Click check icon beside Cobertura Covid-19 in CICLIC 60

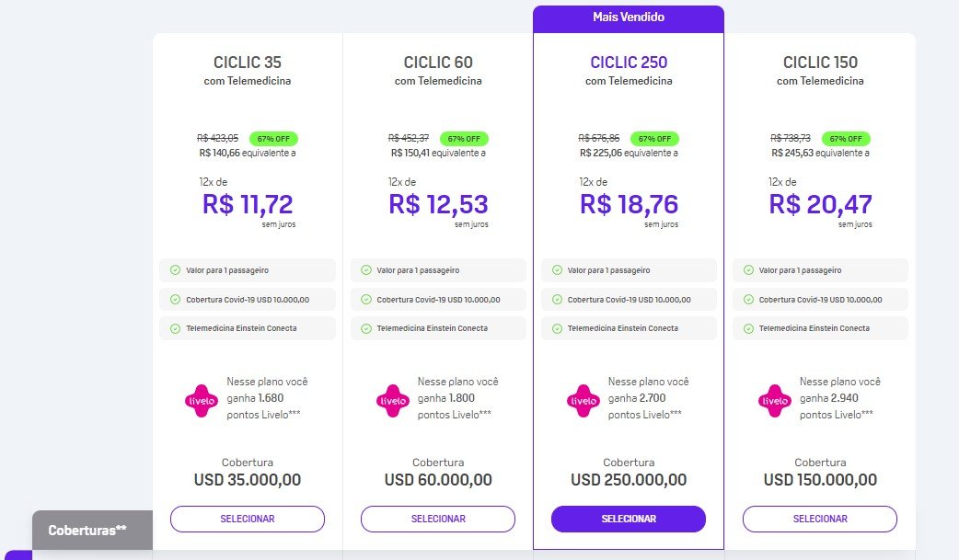(x=365, y=300)
